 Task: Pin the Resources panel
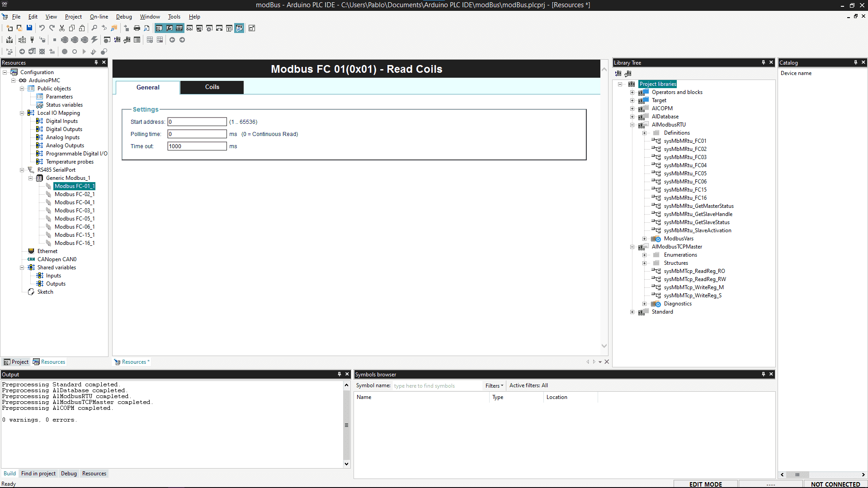click(96, 62)
